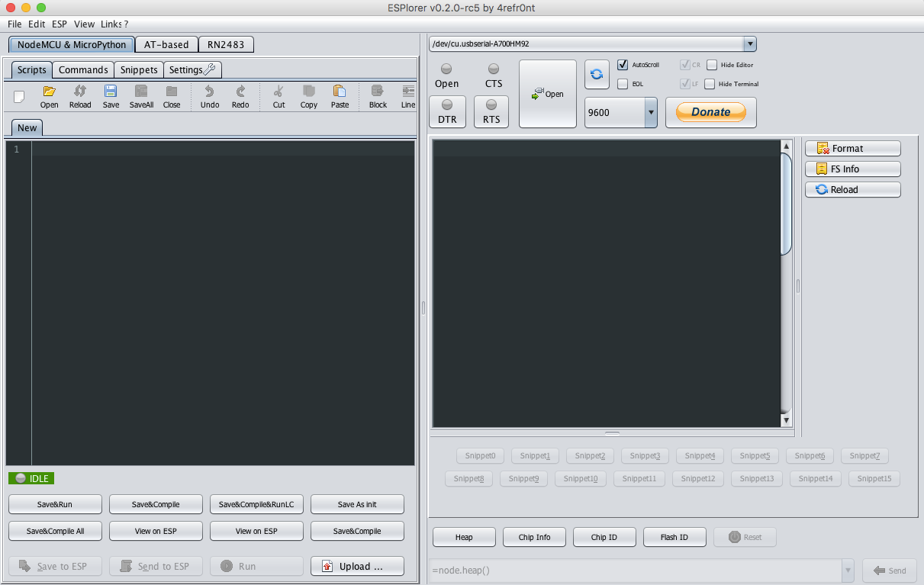
Task: Enable the EOL checkbox
Action: (623, 84)
